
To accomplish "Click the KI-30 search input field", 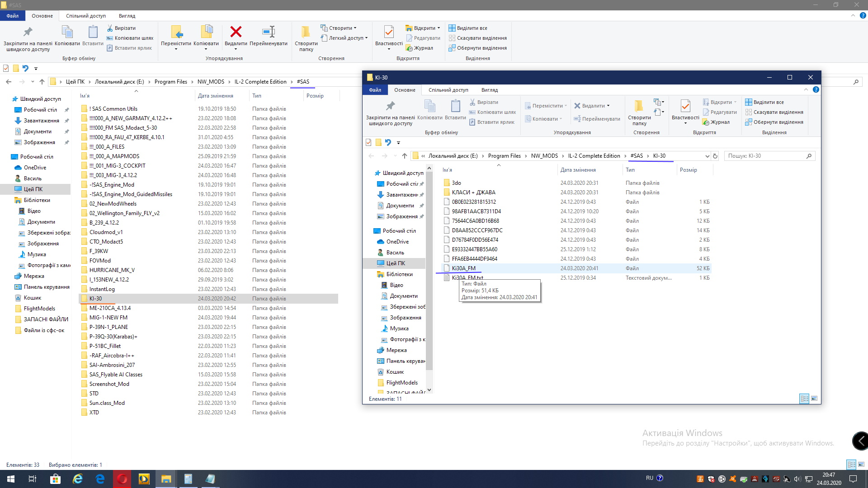I will pyautogui.click(x=765, y=156).
